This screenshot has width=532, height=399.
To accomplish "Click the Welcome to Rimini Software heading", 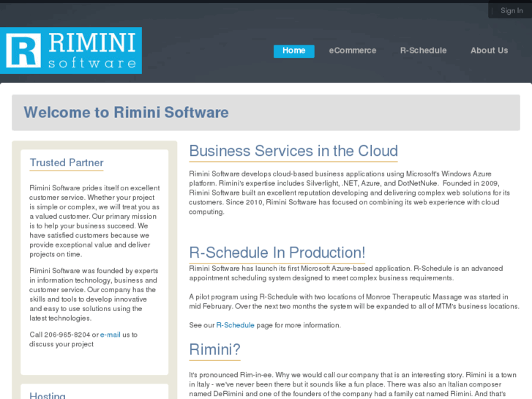I will 126,113.
